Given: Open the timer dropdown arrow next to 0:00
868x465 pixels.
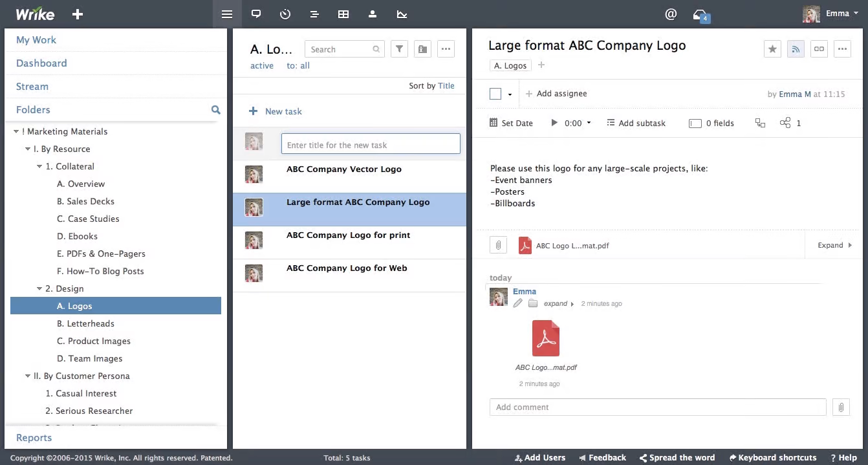Looking at the screenshot, I should (589, 123).
